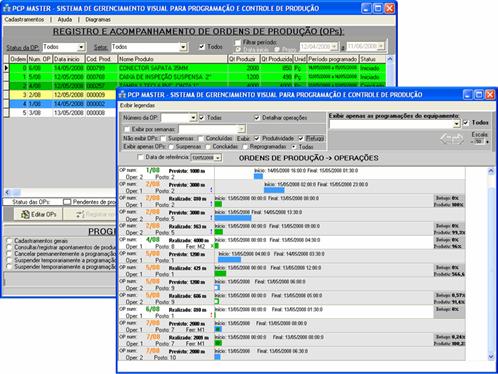Click the Período programado column header

[x=333, y=59]
